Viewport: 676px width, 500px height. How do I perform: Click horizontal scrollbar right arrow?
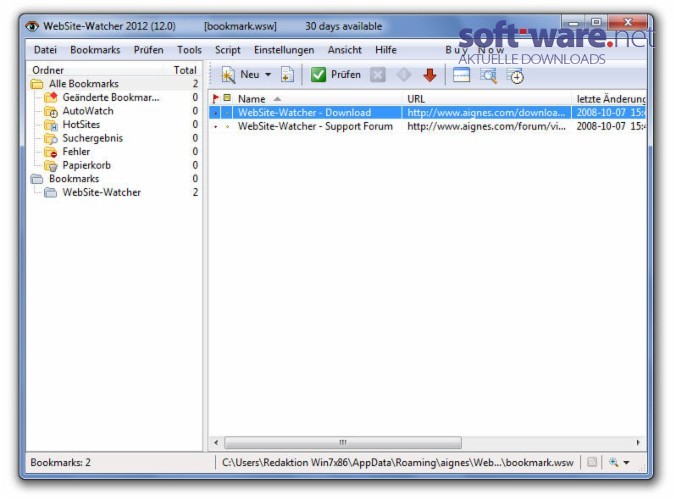click(x=638, y=442)
